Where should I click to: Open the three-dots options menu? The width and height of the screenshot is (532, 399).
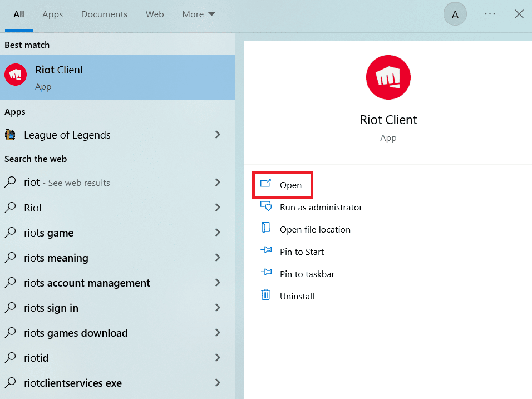click(490, 14)
